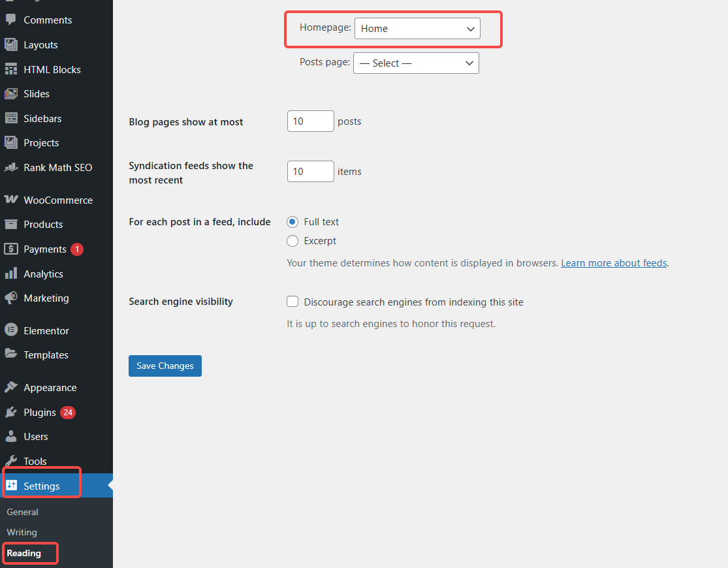Open the Products menu item
Image resolution: width=728 pixels, height=568 pixels.
43,224
